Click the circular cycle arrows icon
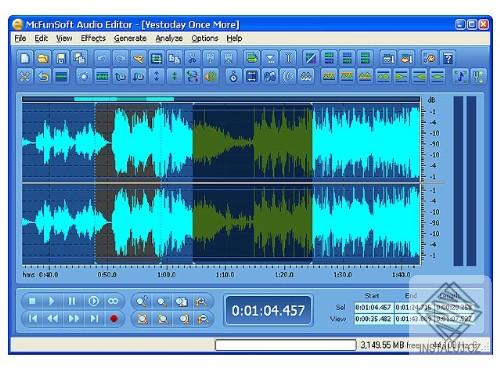The height and width of the screenshot is (375, 500). coord(192,76)
